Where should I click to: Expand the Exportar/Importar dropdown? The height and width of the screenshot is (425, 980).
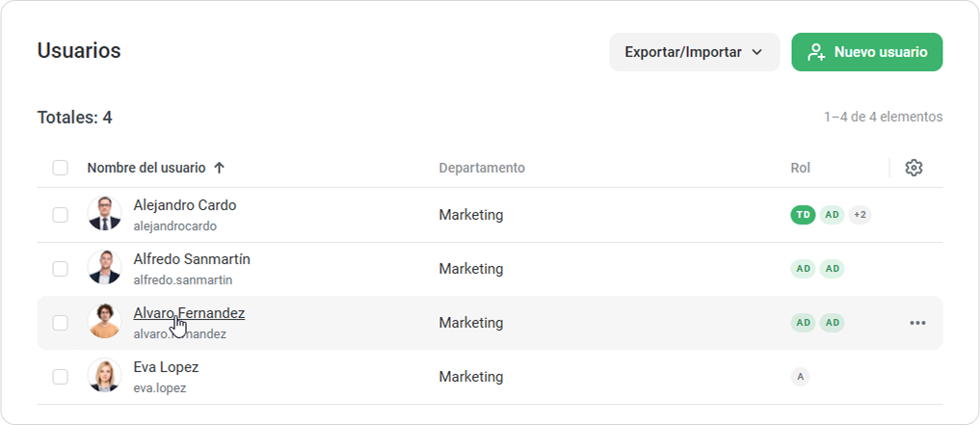694,52
